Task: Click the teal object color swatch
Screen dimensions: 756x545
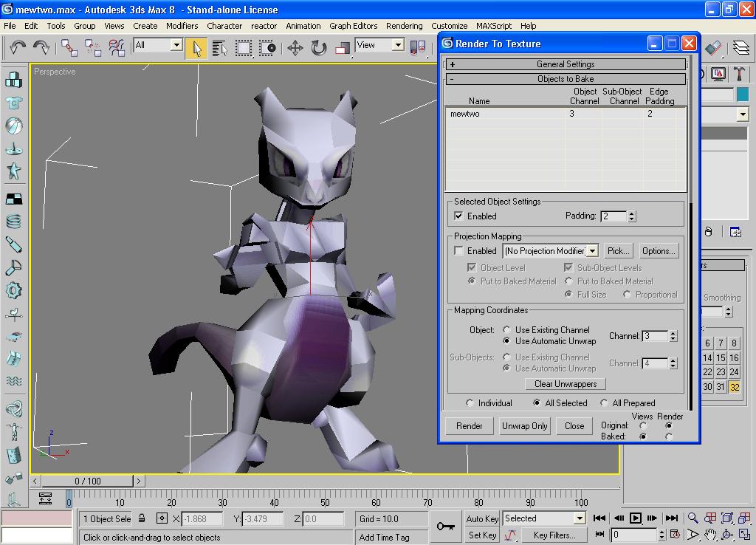Action: tap(741, 95)
